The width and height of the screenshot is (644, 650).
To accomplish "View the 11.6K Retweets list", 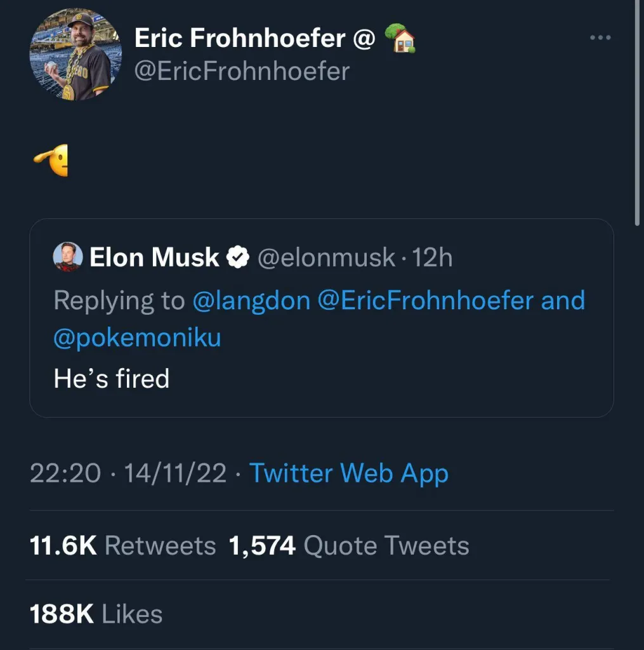I will (x=122, y=545).
